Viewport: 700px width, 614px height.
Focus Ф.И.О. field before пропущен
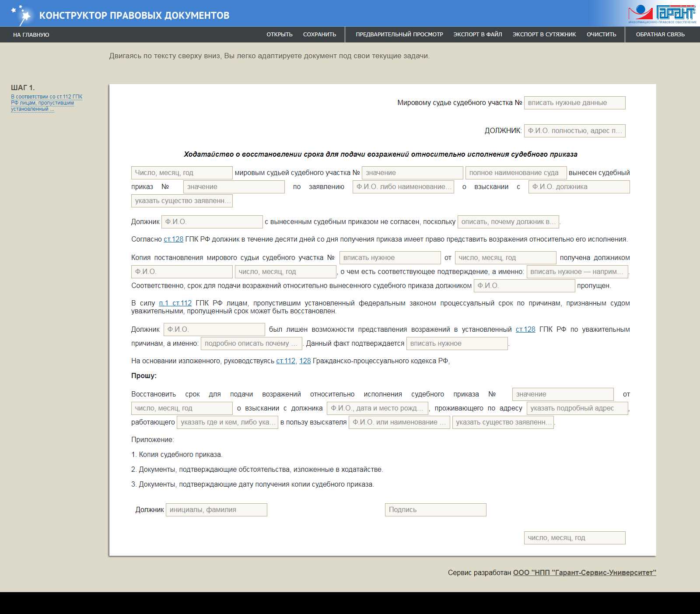pyautogui.click(x=525, y=286)
